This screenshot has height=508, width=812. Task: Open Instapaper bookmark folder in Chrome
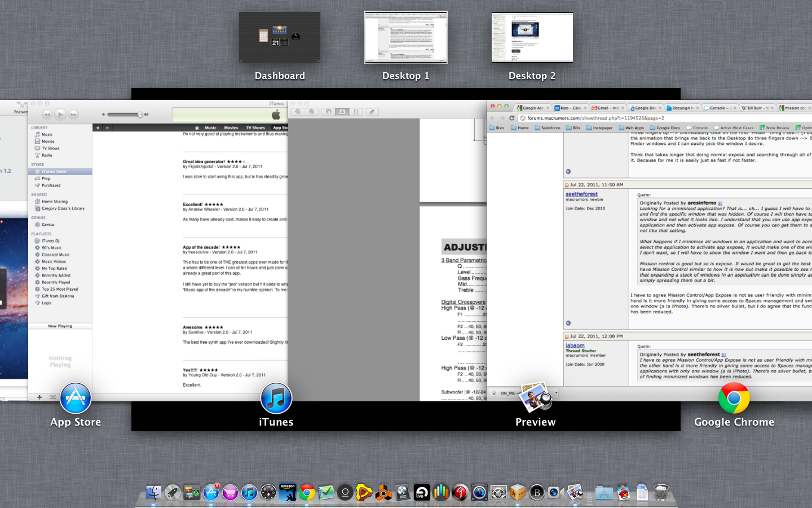599,128
